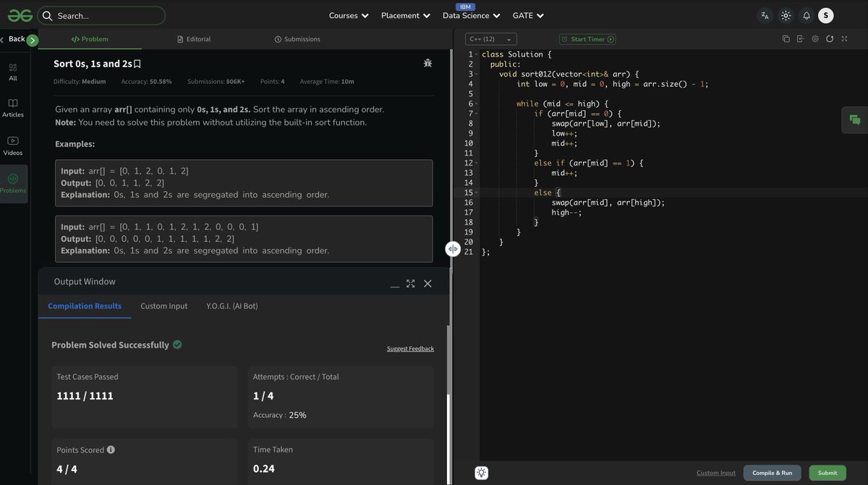Image resolution: width=868 pixels, height=485 pixels.
Task: Open the user profile avatar S
Action: (x=825, y=15)
